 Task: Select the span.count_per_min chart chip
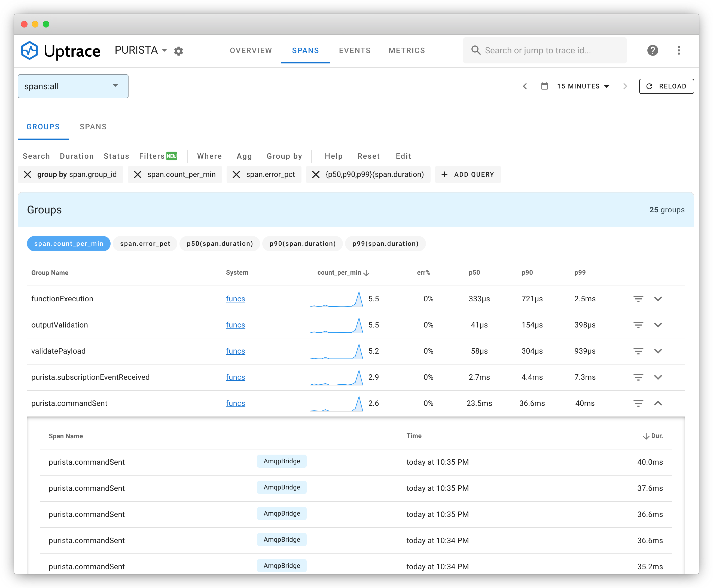coord(68,244)
